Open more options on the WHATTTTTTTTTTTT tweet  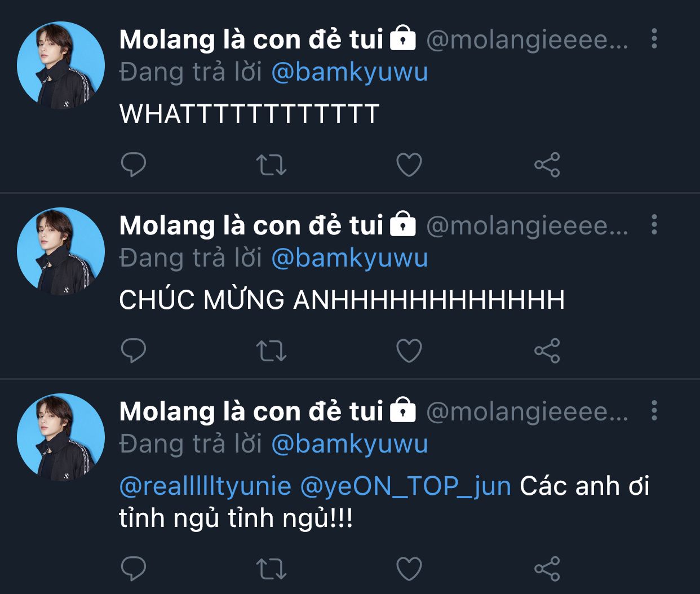pyautogui.click(x=654, y=38)
